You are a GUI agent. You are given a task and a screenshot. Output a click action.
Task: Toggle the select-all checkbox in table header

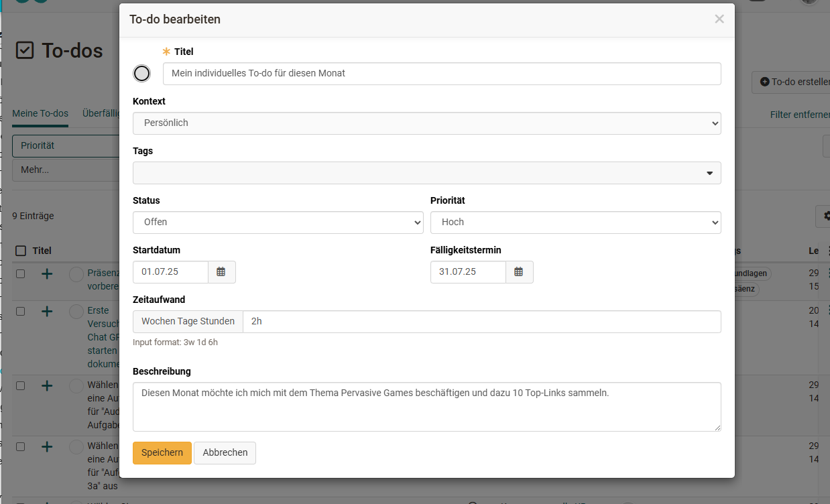[21, 251]
